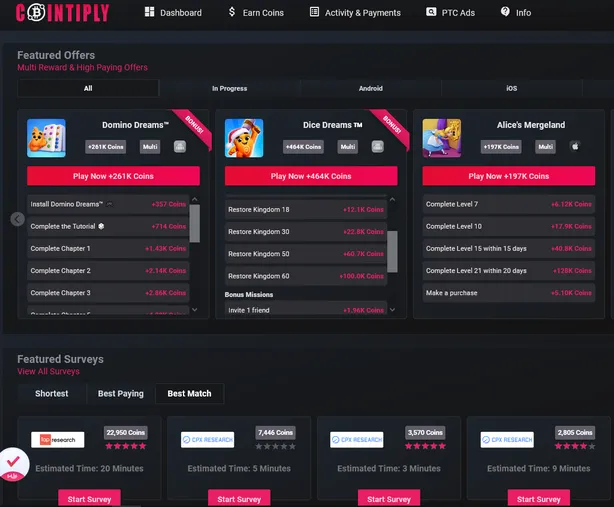The width and height of the screenshot is (614, 507).
Task: Click the star rating on 22,950 Coins survey
Action: coord(126,446)
